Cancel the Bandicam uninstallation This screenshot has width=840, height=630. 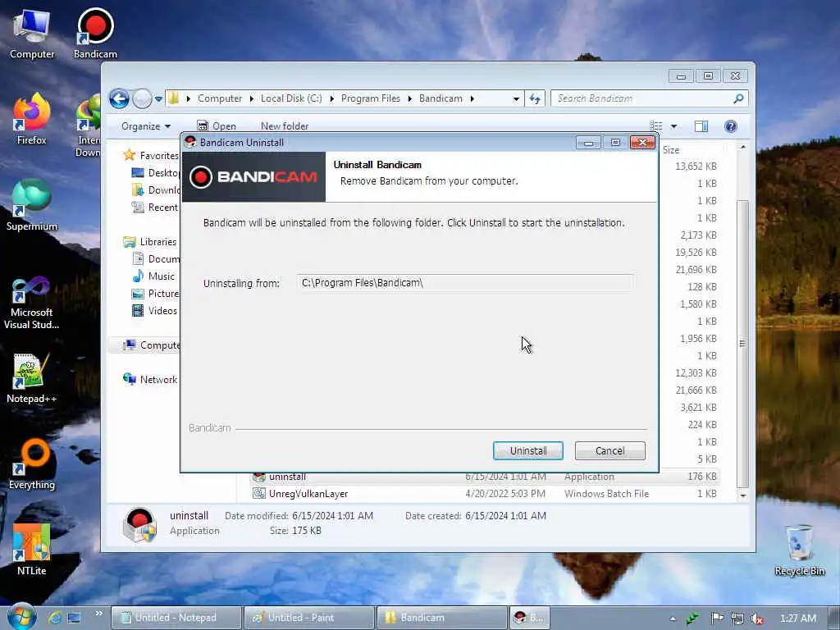click(x=609, y=450)
